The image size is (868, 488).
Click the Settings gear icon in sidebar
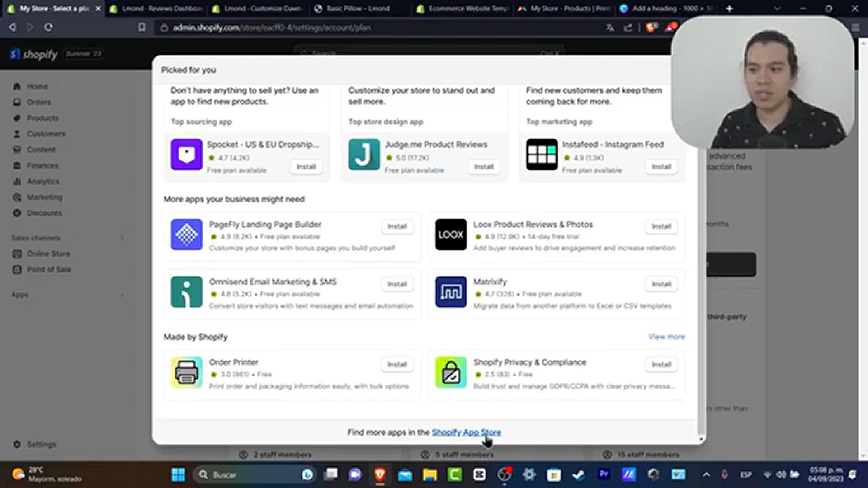tap(17, 444)
